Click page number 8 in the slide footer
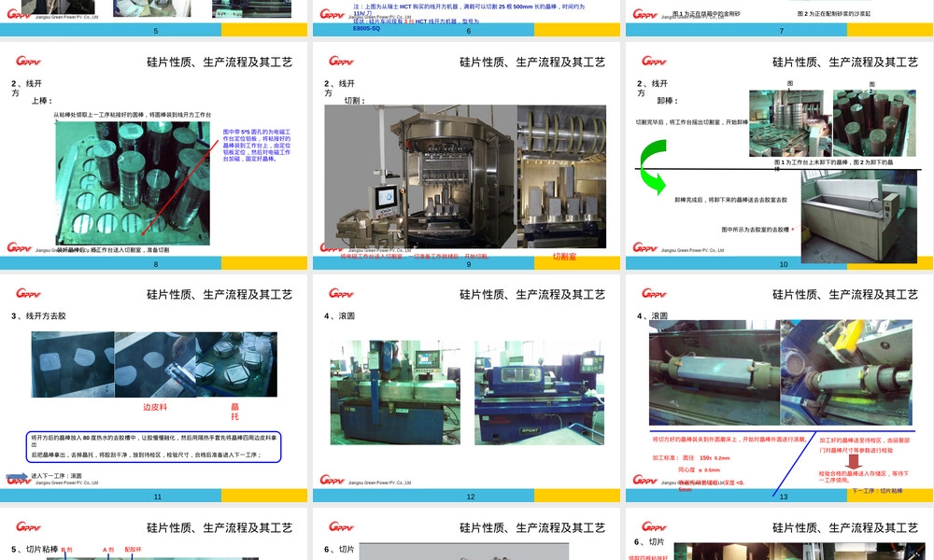This screenshot has width=934, height=560. coord(156,264)
